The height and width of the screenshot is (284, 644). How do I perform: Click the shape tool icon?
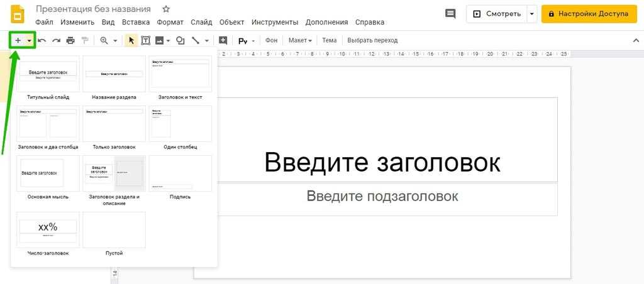point(180,40)
